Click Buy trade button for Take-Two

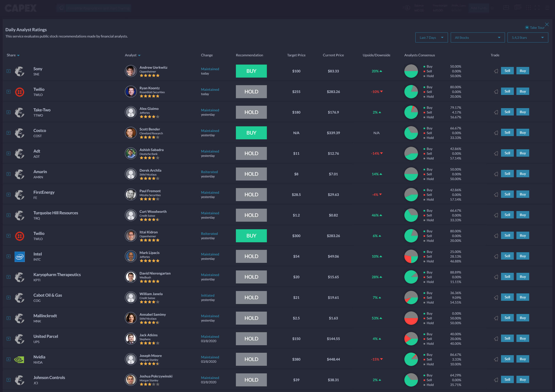[523, 112]
